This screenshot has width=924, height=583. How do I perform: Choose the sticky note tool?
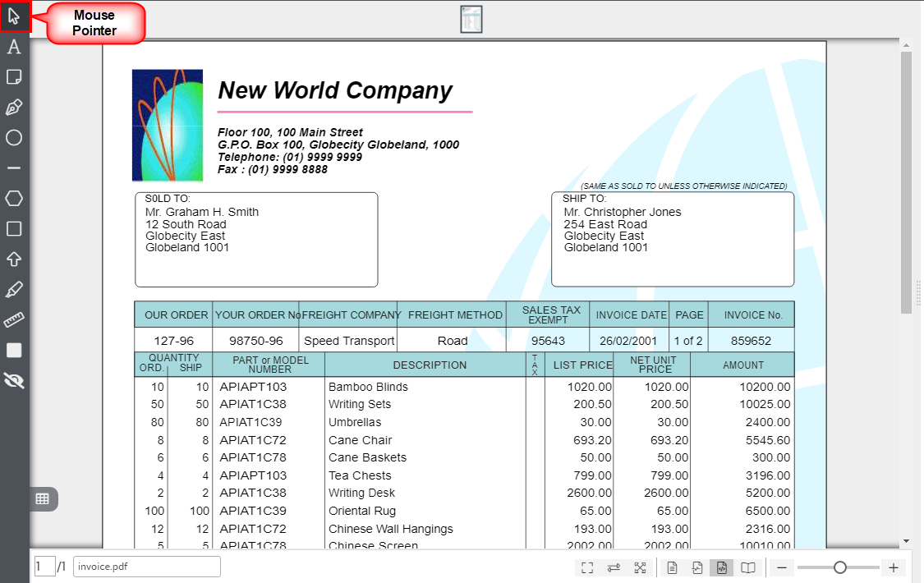click(14, 77)
